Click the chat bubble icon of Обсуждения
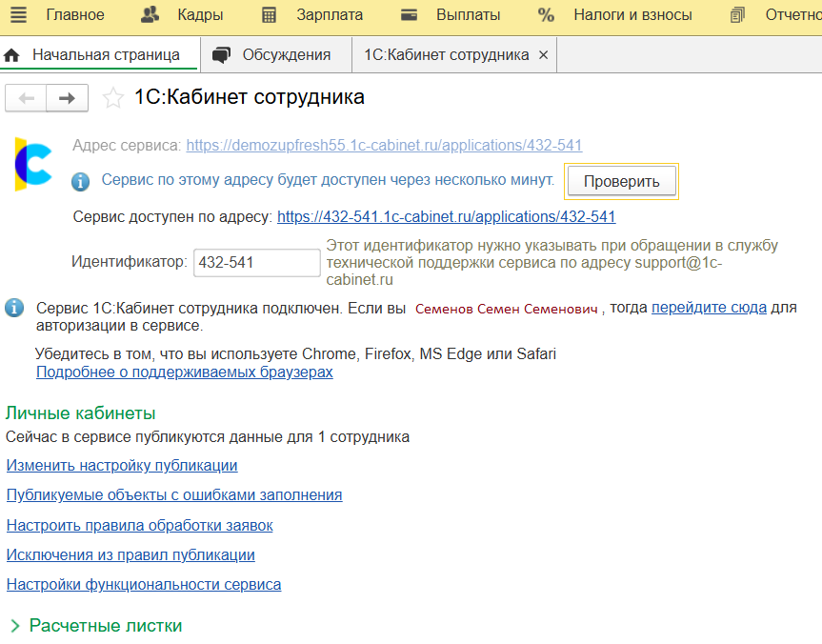This screenshot has width=822, height=644. [221, 55]
